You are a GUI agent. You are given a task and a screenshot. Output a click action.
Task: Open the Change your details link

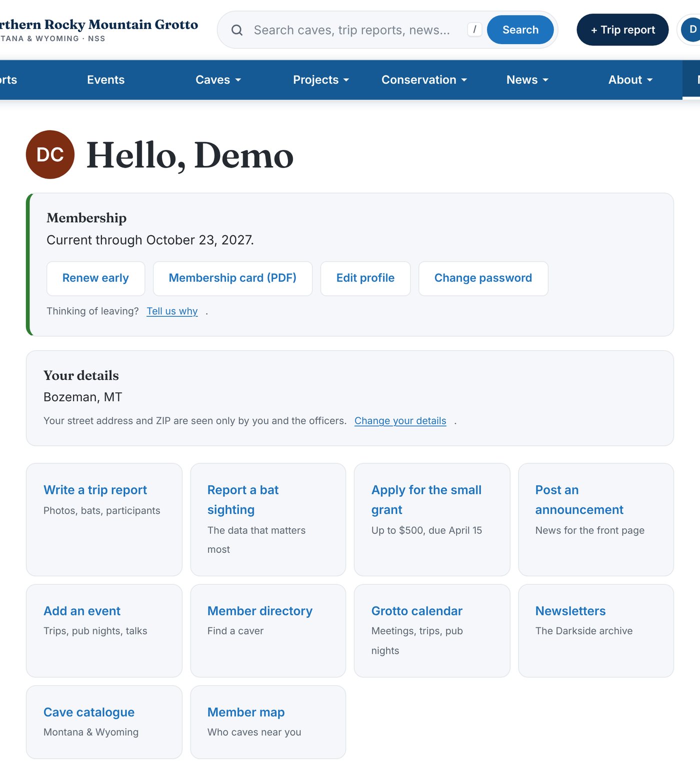pyautogui.click(x=400, y=421)
